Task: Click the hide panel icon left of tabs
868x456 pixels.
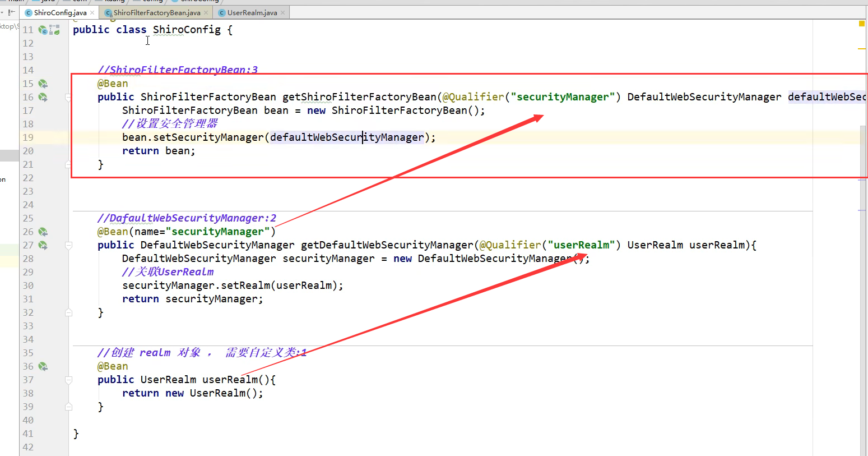Action: pyautogui.click(x=11, y=12)
